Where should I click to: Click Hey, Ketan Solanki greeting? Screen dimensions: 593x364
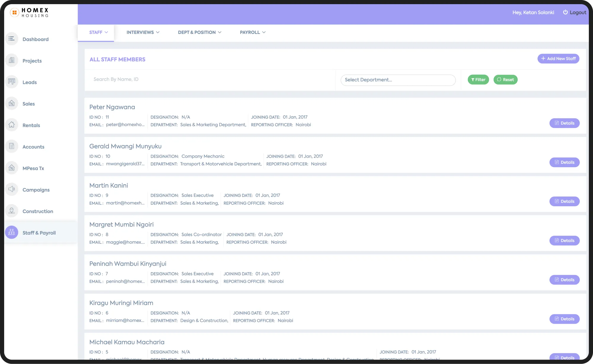pyautogui.click(x=533, y=12)
